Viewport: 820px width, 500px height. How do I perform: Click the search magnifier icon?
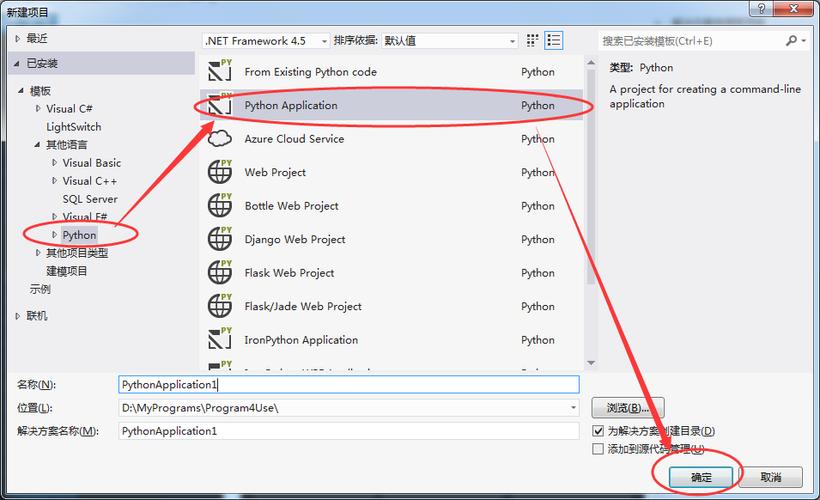tap(792, 40)
